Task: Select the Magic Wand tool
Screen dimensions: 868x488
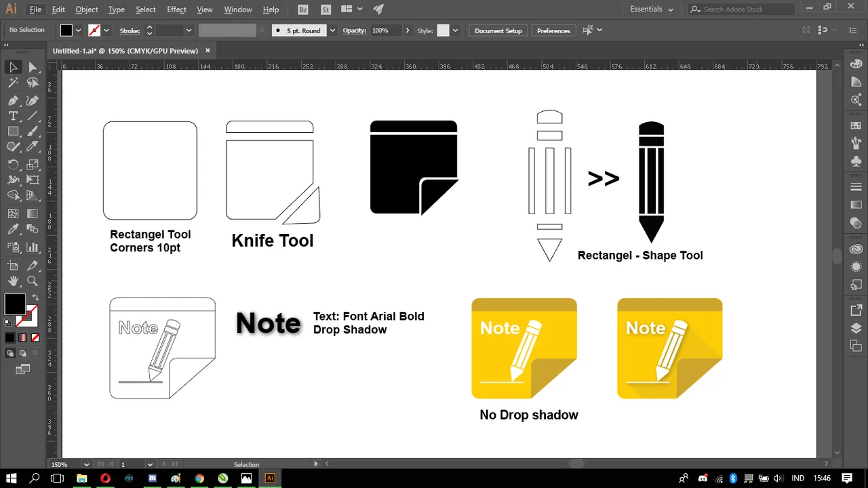Action: [x=13, y=83]
